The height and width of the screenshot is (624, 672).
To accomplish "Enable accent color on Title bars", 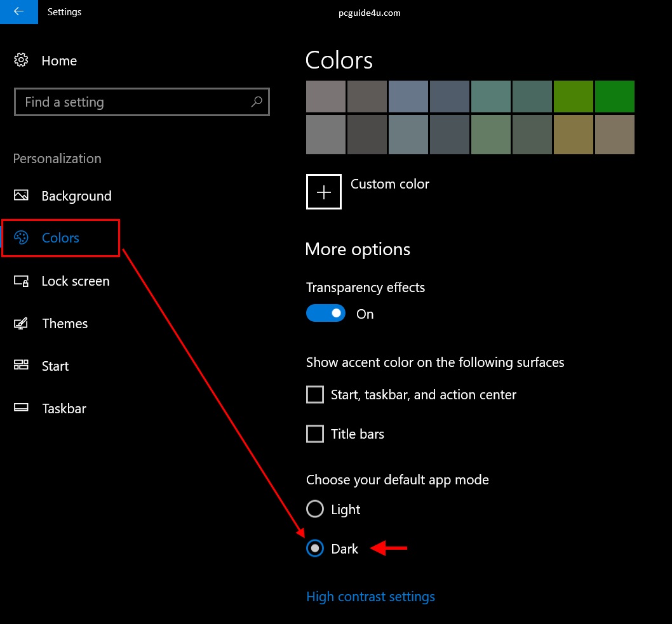I will click(x=315, y=434).
